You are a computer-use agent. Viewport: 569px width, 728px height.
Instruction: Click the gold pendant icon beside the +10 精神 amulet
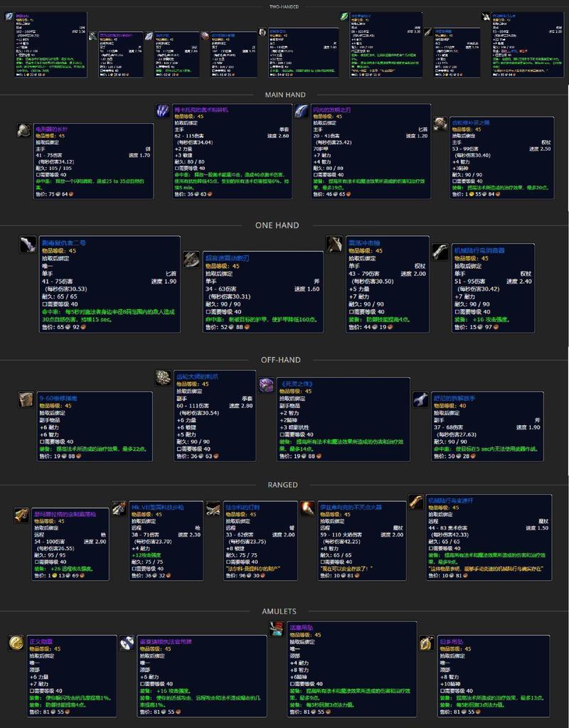(427, 643)
